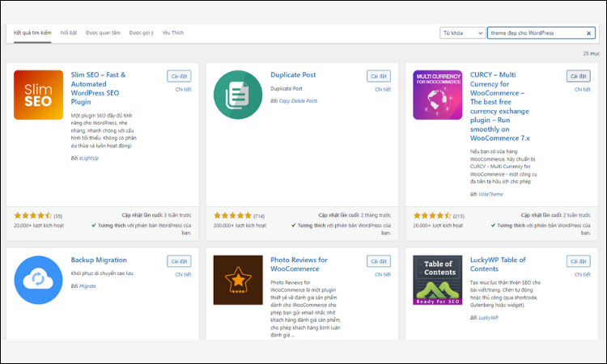
Task: Open Chi tiết link for Backup Migration
Action: (183, 275)
